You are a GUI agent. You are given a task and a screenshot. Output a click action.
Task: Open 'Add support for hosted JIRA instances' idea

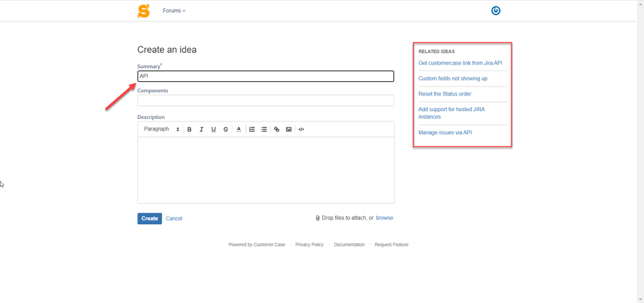452,113
